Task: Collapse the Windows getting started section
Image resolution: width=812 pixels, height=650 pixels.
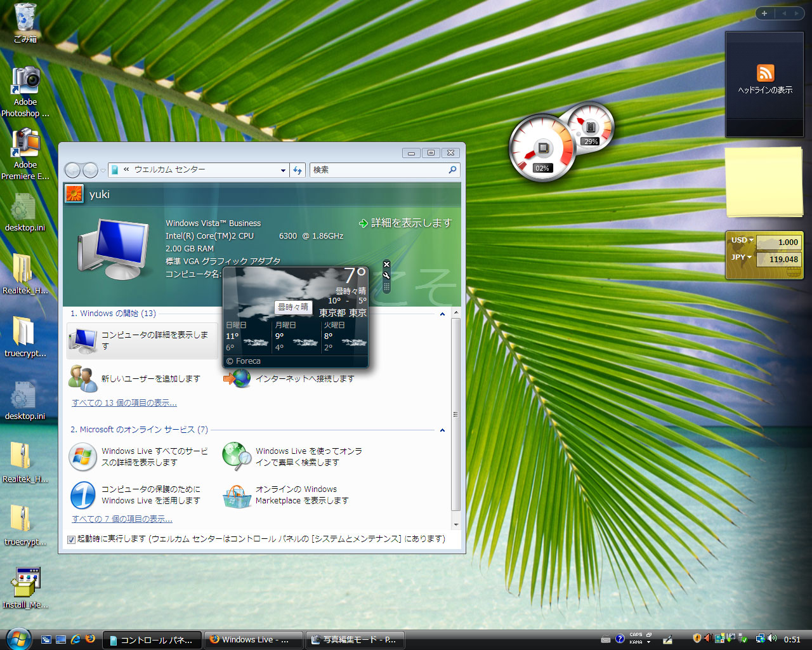Action: tap(442, 314)
